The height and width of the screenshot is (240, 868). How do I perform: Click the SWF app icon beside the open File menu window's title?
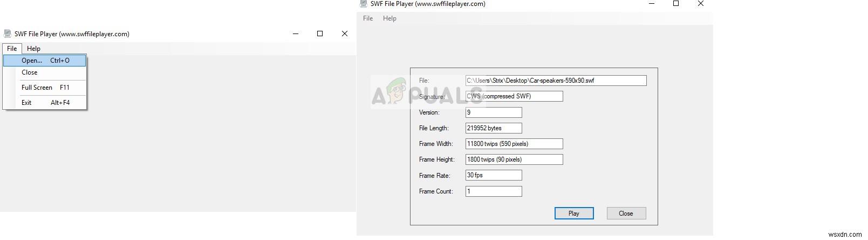[8, 34]
